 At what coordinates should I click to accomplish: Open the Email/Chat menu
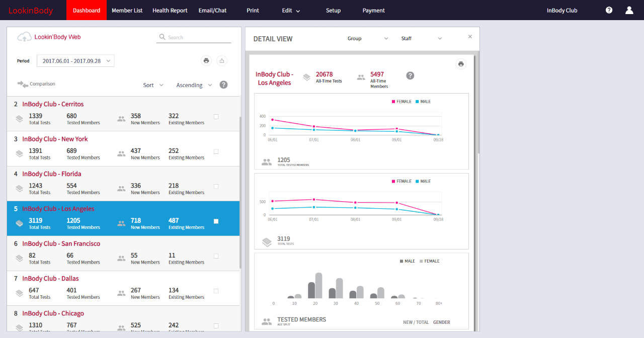213,10
